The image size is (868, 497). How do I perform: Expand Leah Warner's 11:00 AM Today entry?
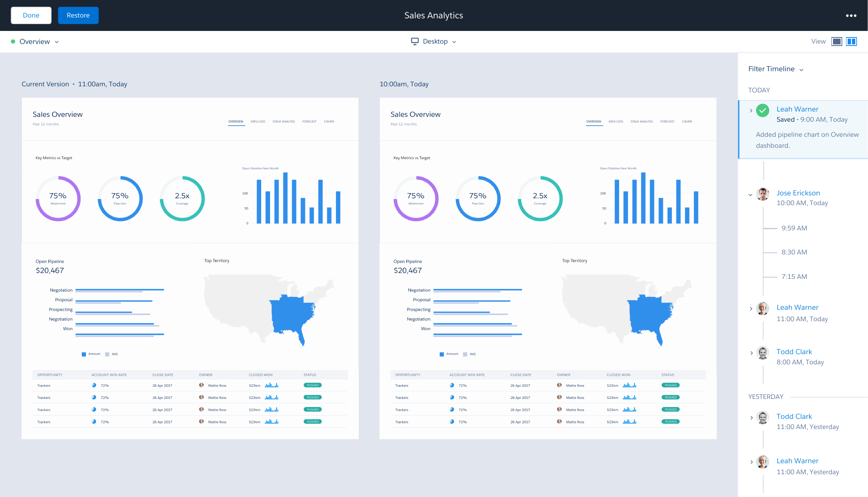751,309
